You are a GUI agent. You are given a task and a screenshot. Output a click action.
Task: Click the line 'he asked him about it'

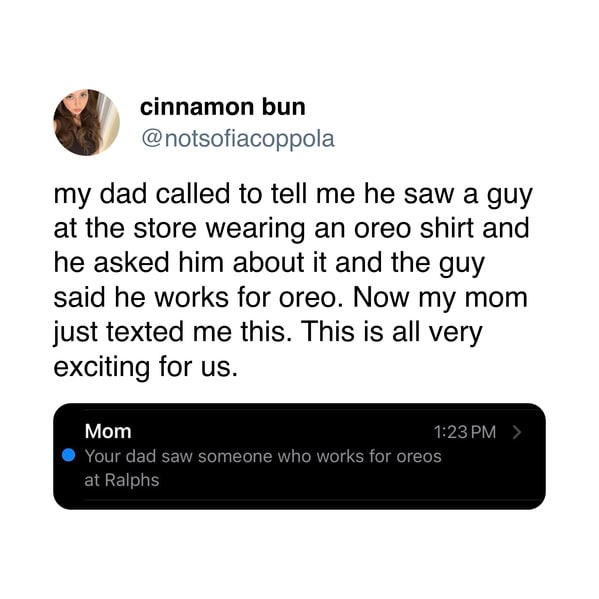click(269, 264)
